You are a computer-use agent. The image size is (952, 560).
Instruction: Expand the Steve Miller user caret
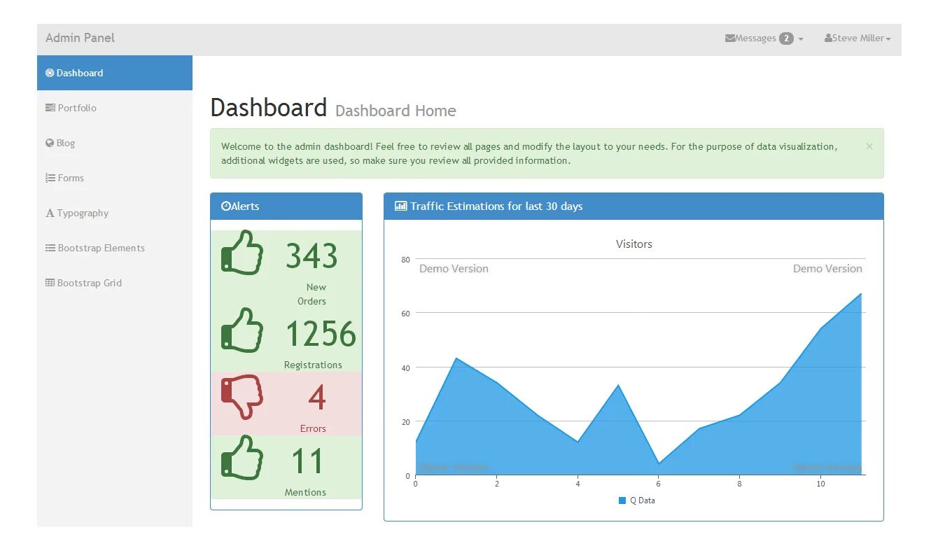tap(888, 39)
